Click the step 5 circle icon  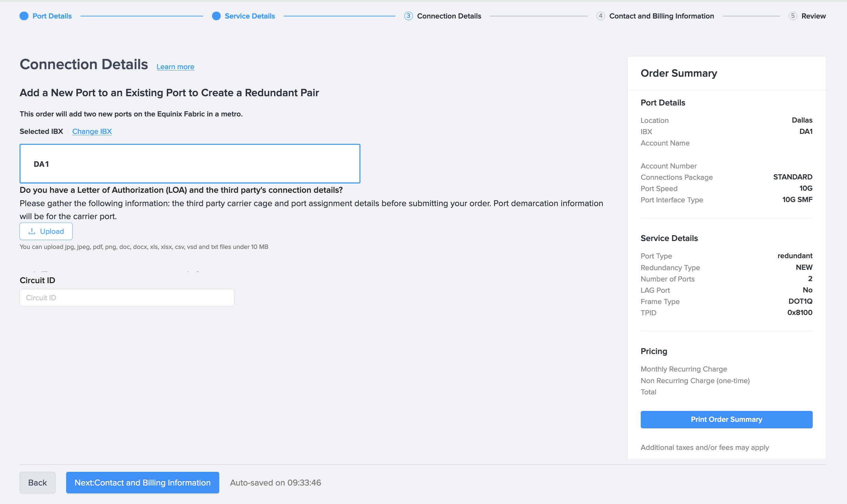point(793,16)
